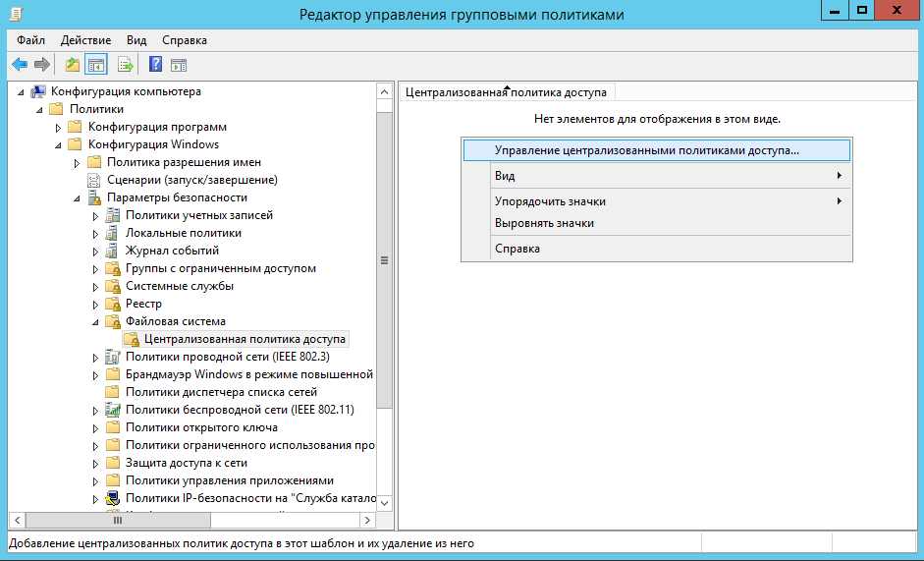The image size is (924, 561).
Task: Click tree pane scroll down arrow
Action: point(384,503)
